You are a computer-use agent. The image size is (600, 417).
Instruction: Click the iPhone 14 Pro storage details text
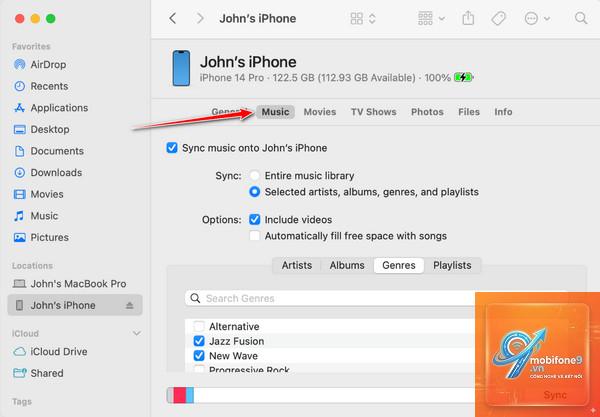pyautogui.click(x=325, y=78)
